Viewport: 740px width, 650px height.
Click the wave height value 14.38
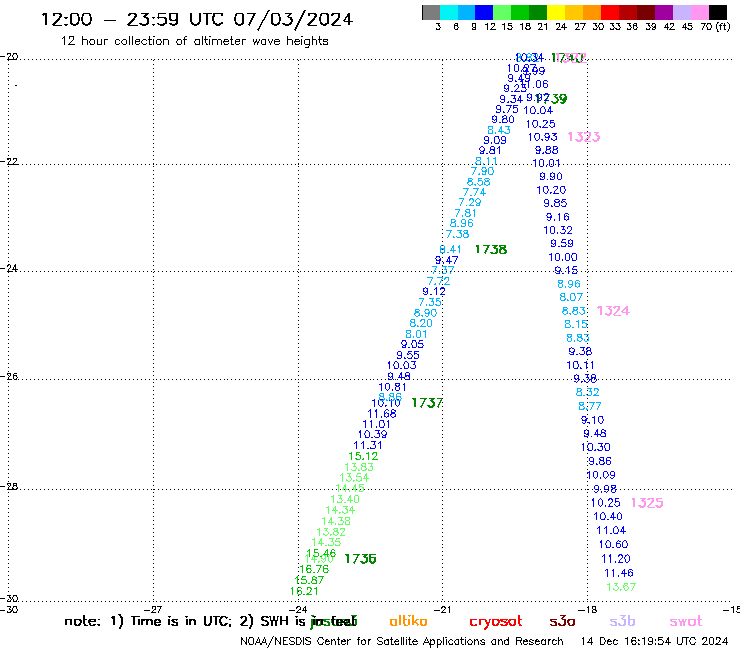click(336, 521)
